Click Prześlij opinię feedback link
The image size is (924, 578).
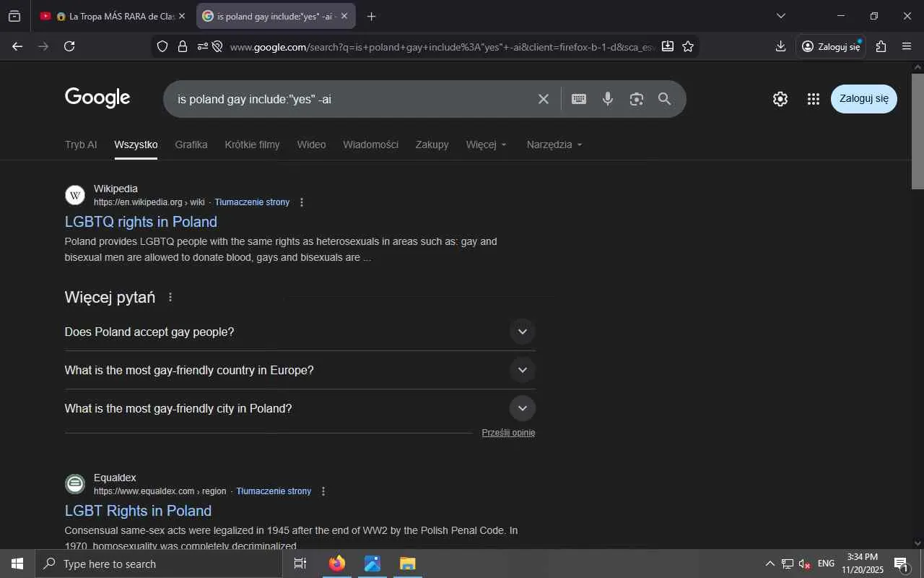point(508,433)
